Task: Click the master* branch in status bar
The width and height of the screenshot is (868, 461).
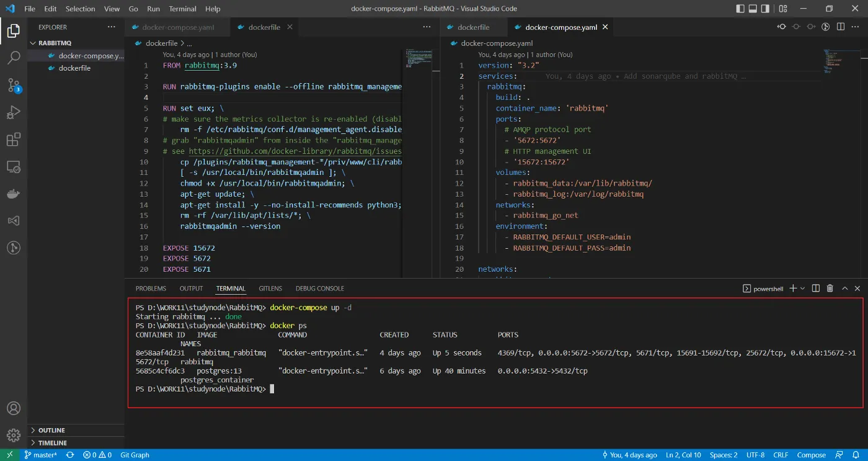Action: click(x=40, y=455)
